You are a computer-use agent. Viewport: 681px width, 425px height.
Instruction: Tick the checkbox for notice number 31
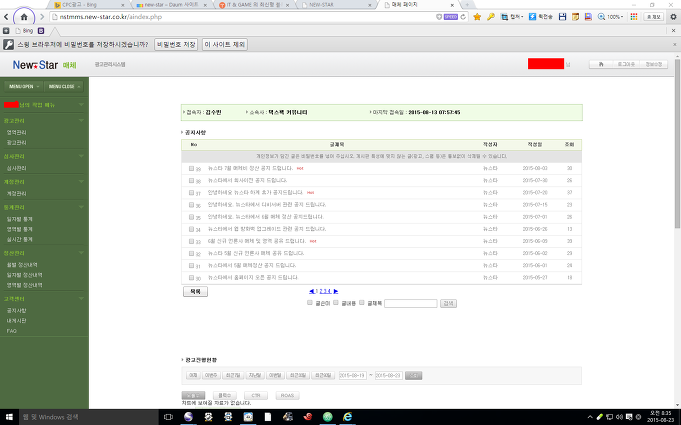191,265
